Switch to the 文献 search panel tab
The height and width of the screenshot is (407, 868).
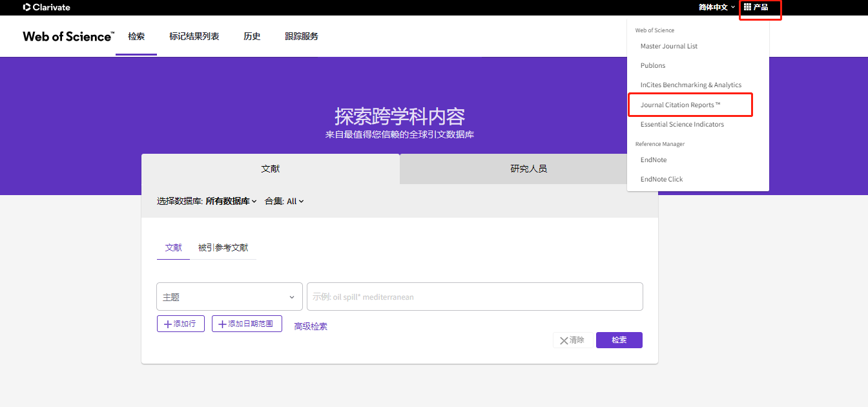click(271, 169)
